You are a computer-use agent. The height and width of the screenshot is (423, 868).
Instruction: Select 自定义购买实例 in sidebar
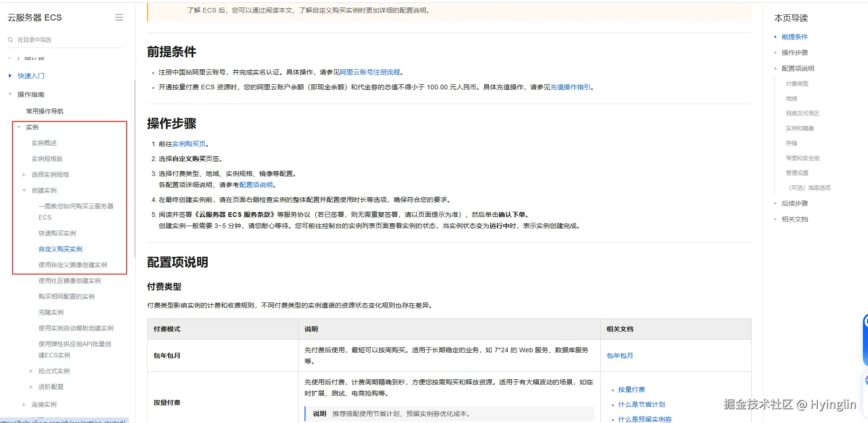(61, 249)
